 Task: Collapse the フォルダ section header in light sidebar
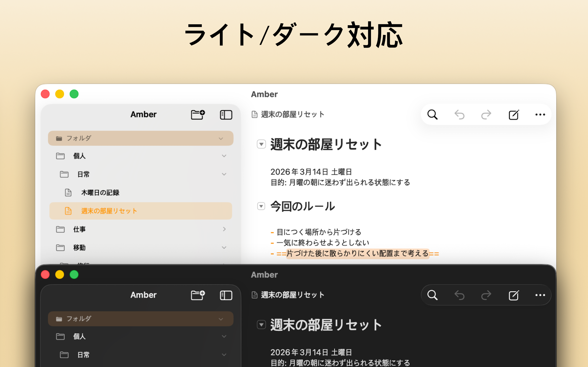coord(221,139)
